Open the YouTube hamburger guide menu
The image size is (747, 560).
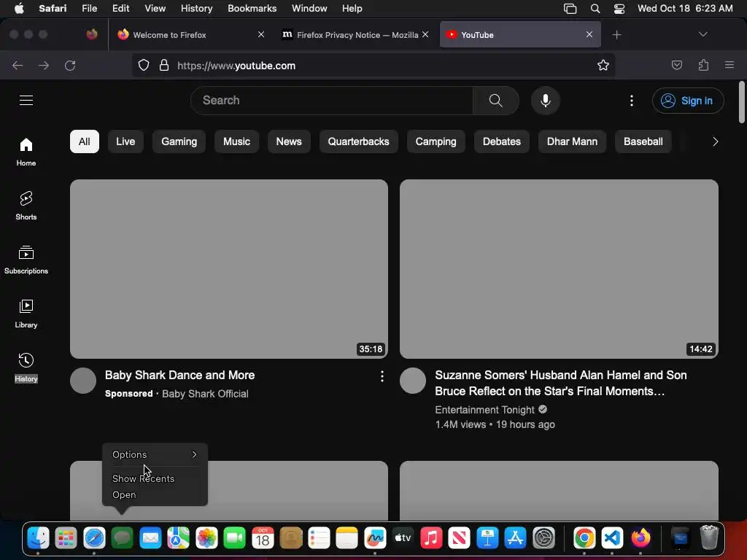click(26, 101)
